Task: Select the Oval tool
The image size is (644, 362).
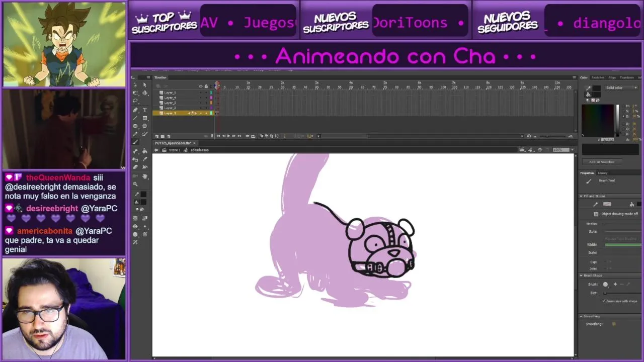Action: 135,126
